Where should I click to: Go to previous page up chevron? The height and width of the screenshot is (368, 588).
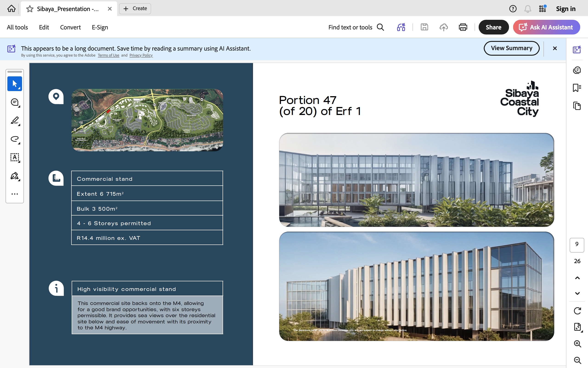[577, 278]
